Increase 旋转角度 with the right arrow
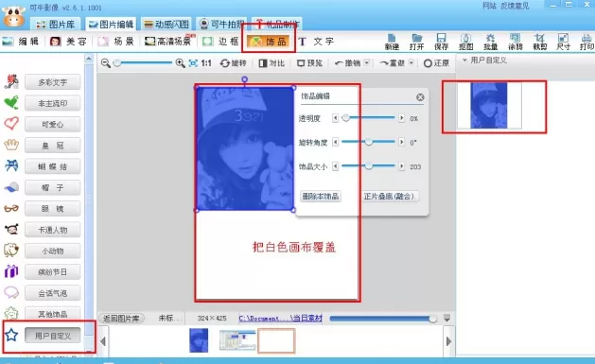595x364 pixels. (401, 142)
